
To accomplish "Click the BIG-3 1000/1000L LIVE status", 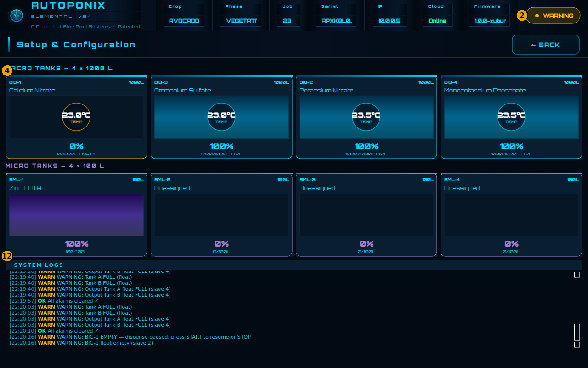I will click(221, 154).
